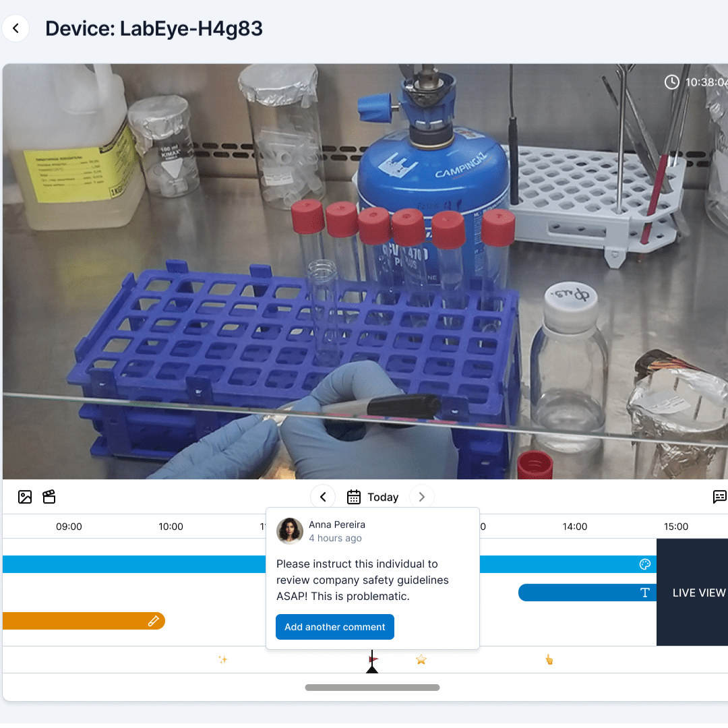Go to the next day
The width and height of the screenshot is (728, 728).
pyautogui.click(x=422, y=497)
